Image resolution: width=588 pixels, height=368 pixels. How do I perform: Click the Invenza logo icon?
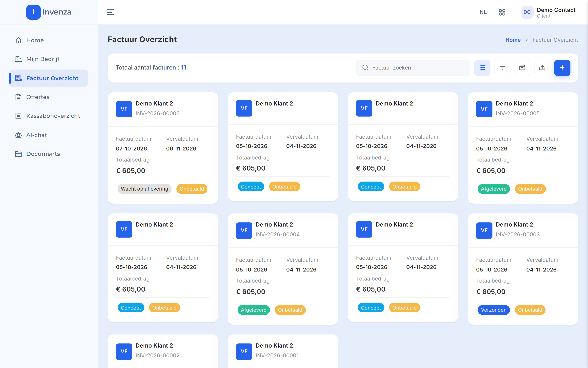(33, 12)
